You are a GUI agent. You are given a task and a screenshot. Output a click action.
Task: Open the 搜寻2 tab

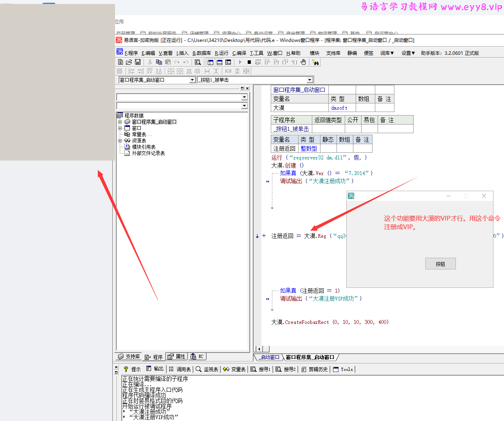[x=286, y=369]
